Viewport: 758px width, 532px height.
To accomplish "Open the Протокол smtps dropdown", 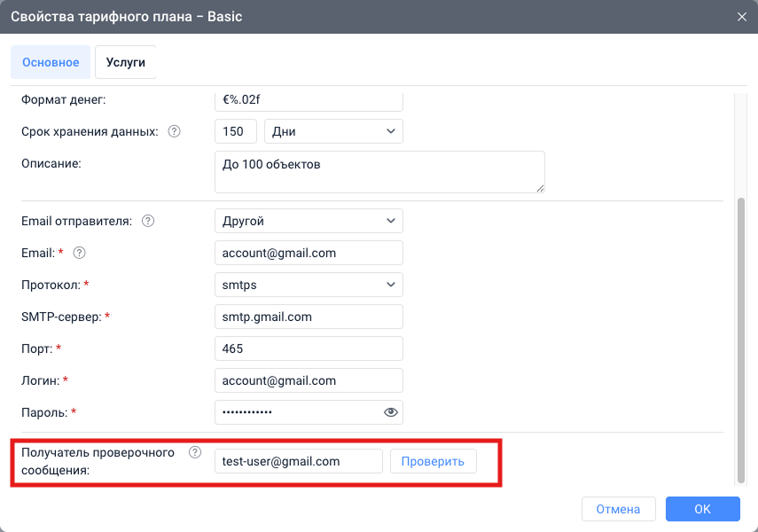I will [309, 285].
